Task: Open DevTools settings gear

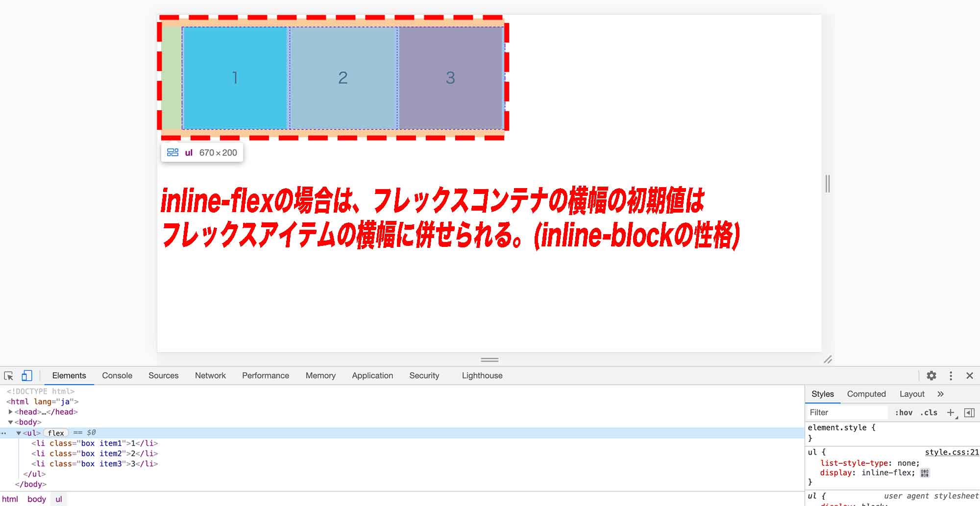Action: coord(931,376)
